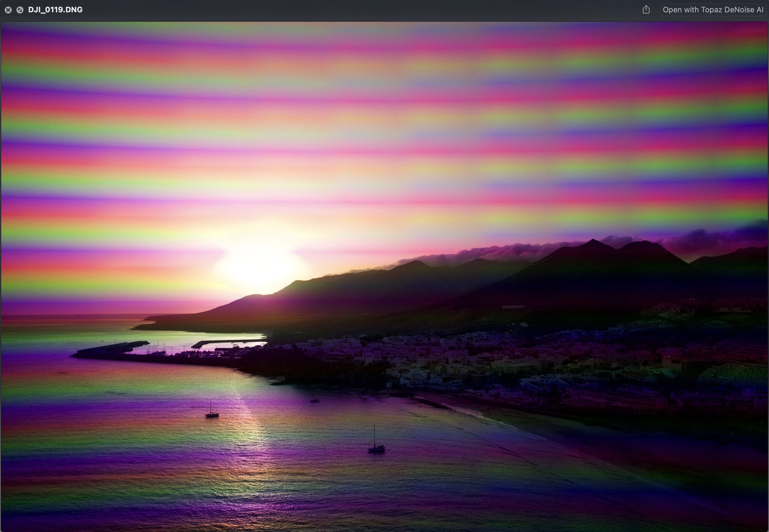
Task: Enter full screen with the diagonal arrows icon
Action: (x=20, y=10)
